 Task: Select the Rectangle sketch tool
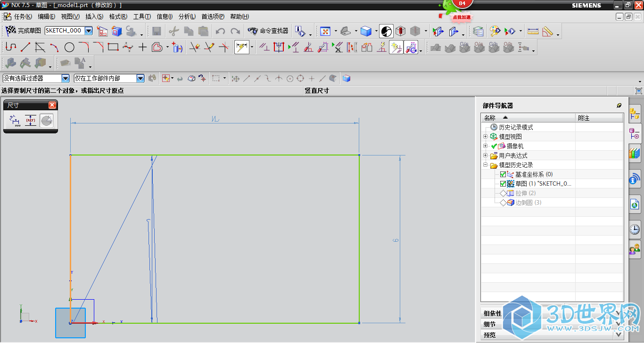113,47
